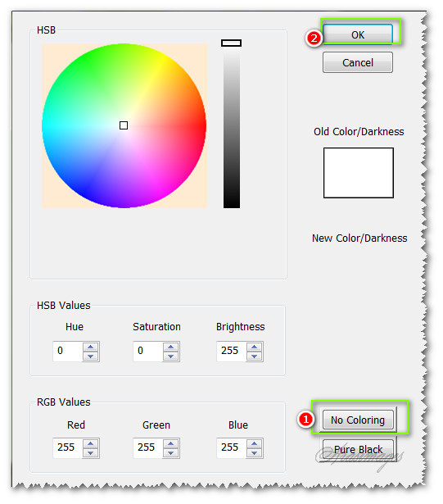Click inside the Brightness value field
Image resolution: width=443 pixels, height=504 pixels.
coord(232,352)
